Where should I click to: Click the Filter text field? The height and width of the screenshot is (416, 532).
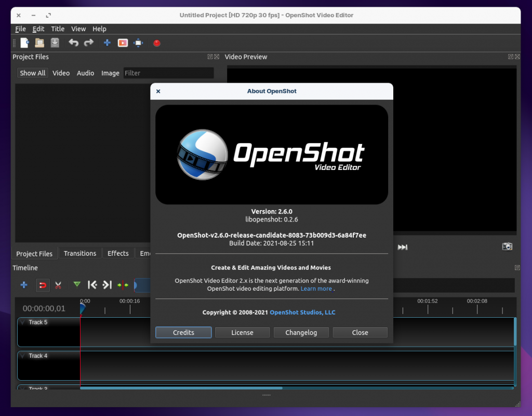(x=168, y=73)
